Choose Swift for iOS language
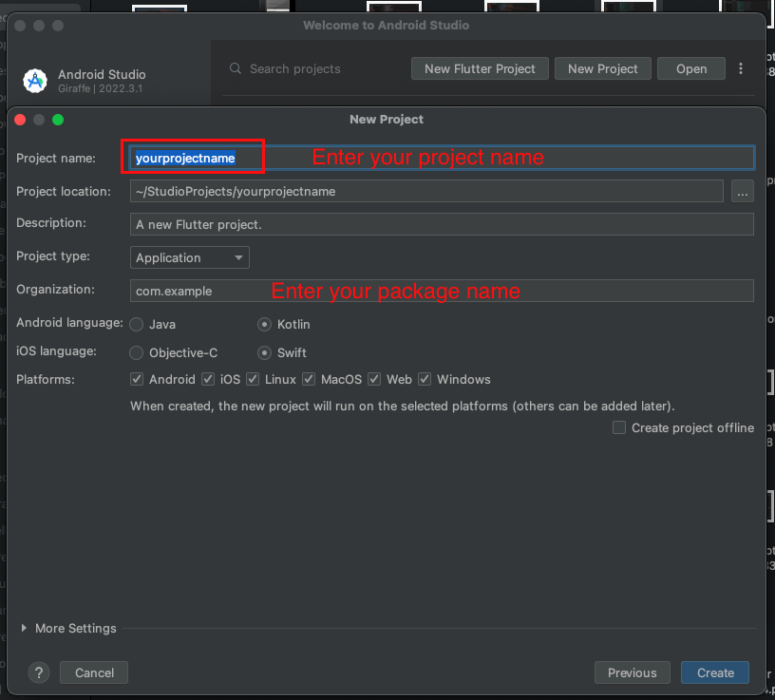775x700 pixels. coord(265,352)
